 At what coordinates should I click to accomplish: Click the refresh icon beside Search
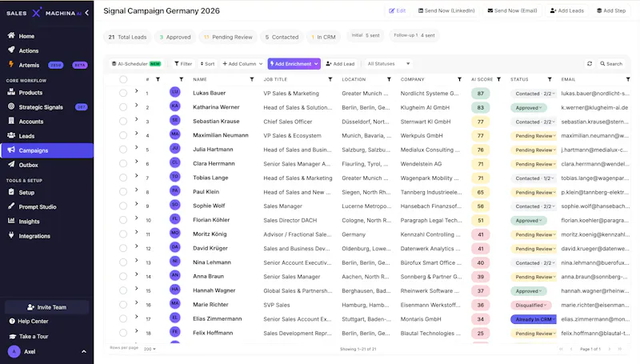click(x=590, y=64)
